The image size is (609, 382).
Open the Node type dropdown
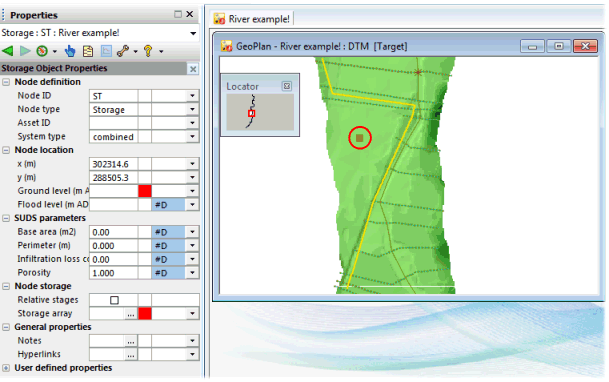coord(192,109)
